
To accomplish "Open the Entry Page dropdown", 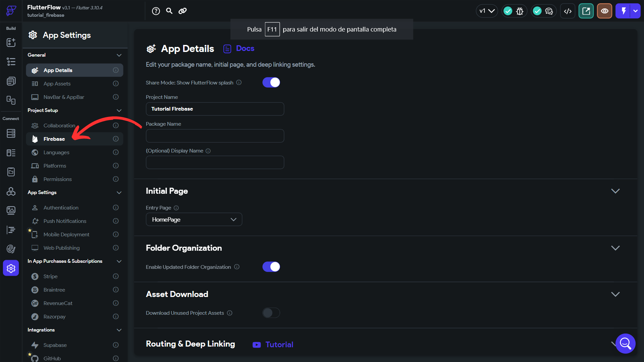I will pyautogui.click(x=194, y=219).
